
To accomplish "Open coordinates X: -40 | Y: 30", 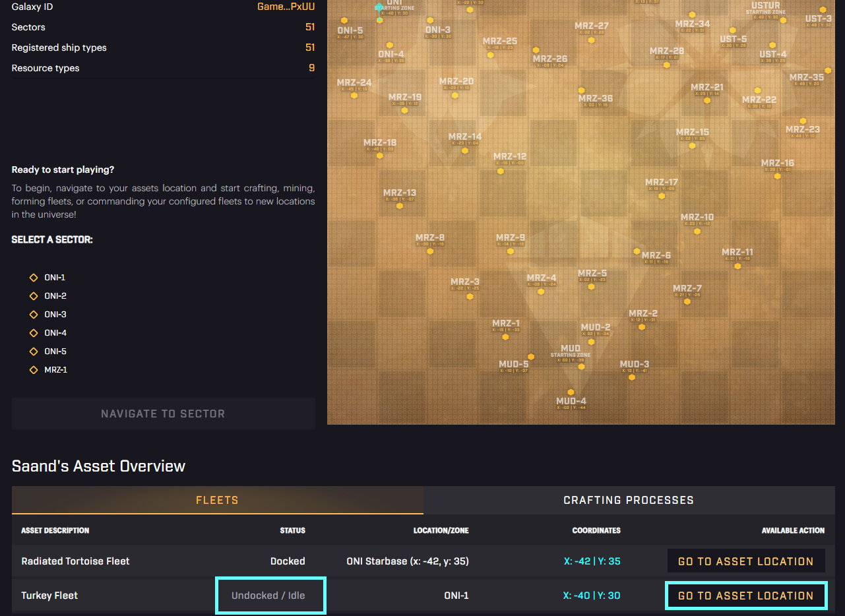I will coord(592,596).
